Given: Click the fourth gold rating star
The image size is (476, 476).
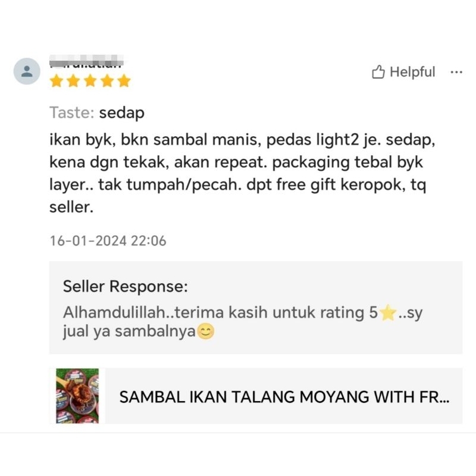Looking at the screenshot, I should pos(107,81).
